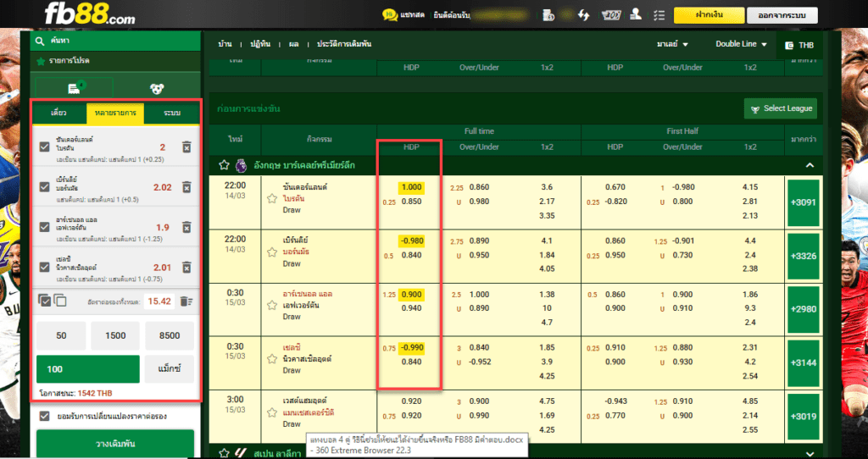This screenshot has width=868, height=459.
Task: Choose the 8500 quick stake button
Action: tap(170, 335)
